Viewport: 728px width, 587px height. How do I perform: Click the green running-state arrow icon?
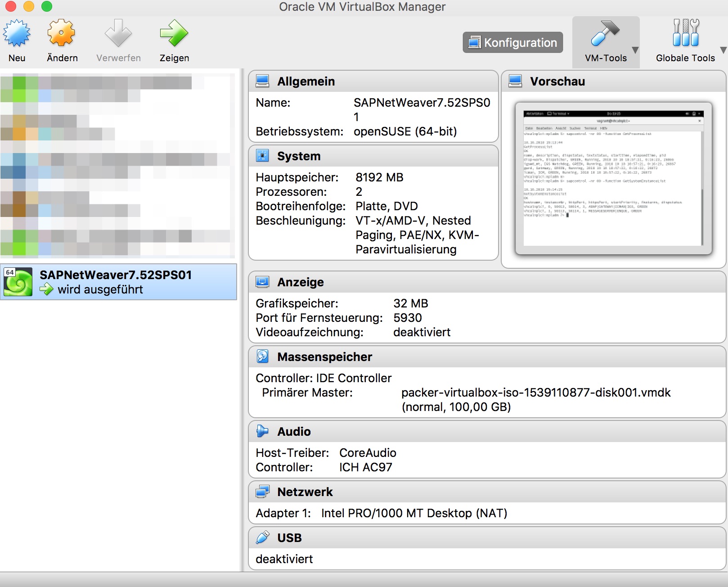[x=46, y=289]
